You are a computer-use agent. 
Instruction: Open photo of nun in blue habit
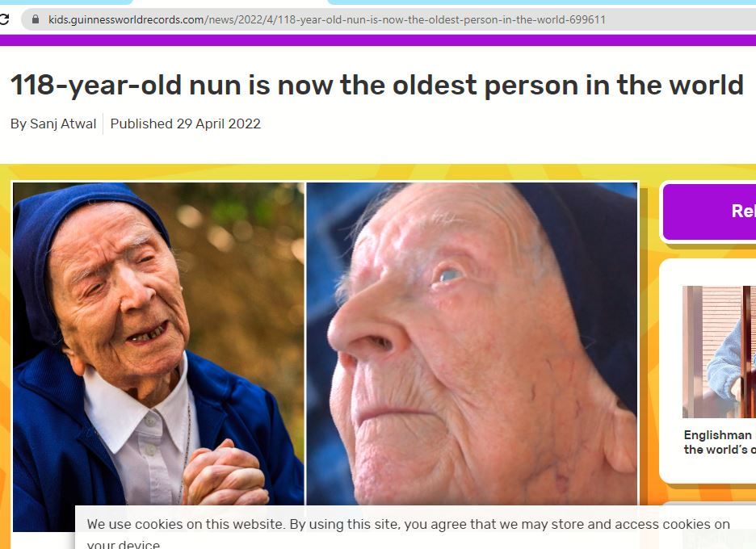click(x=158, y=357)
